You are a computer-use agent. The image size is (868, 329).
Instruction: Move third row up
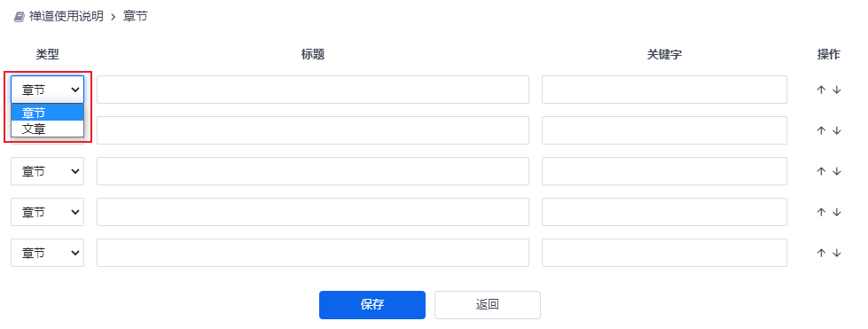point(822,172)
